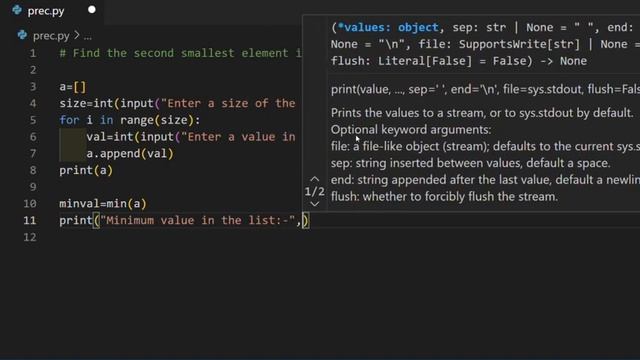Click the "Minimum value in the list:-" string

click(198, 221)
